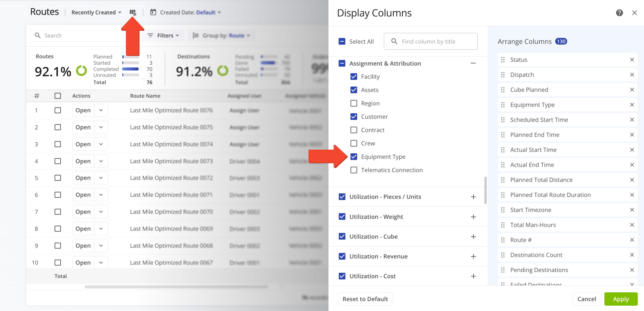Toggle Utilization - Weight group checkbox

click(x=342, y=217)
